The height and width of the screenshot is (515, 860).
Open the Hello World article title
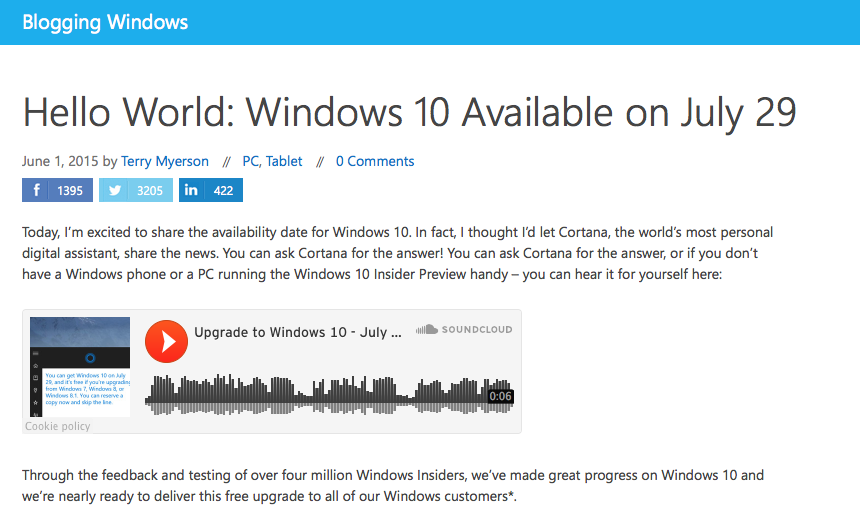click(409, 112)
